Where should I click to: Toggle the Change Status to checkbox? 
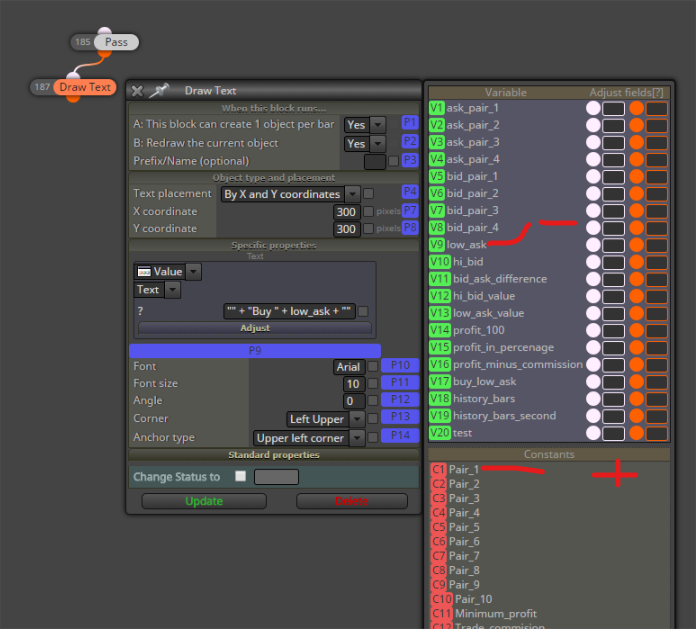(x=241, y=476)
